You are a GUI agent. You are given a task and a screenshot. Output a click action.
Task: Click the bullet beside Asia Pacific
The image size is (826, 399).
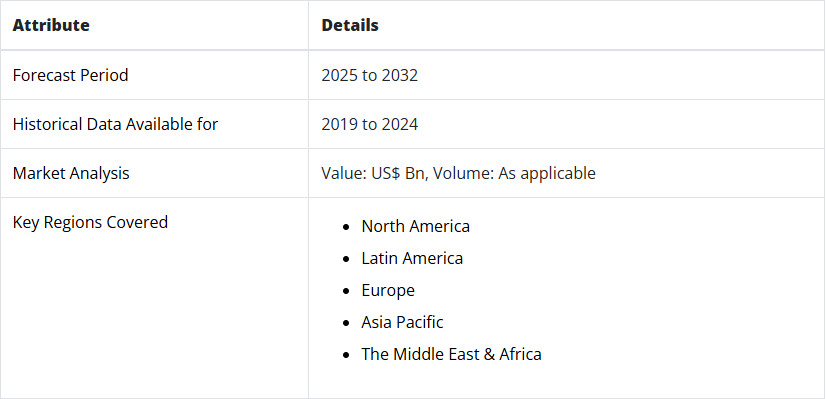[346, 323]
